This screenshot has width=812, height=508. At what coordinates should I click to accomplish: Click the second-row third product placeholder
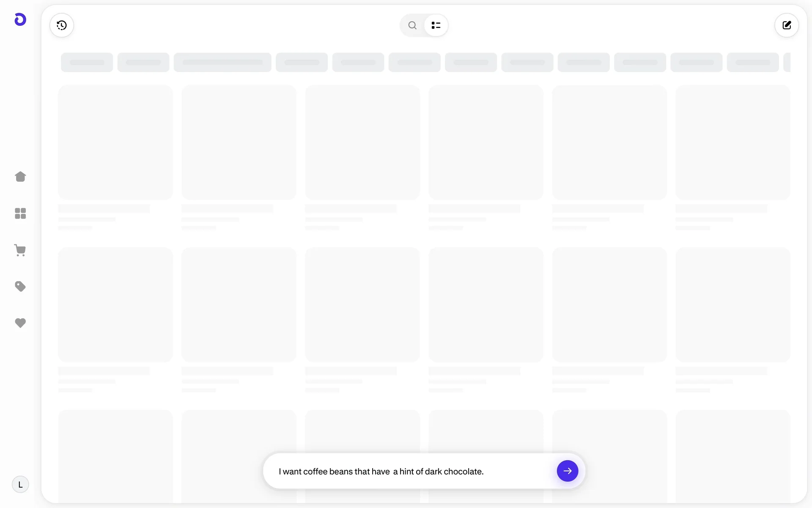click(x=362, y=305)
